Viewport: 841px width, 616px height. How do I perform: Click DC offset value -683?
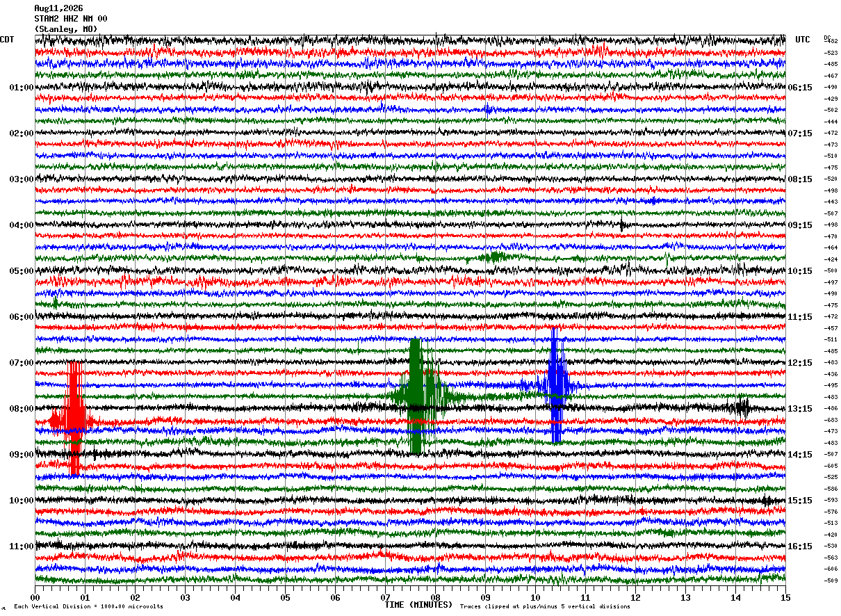click(831, 420)
